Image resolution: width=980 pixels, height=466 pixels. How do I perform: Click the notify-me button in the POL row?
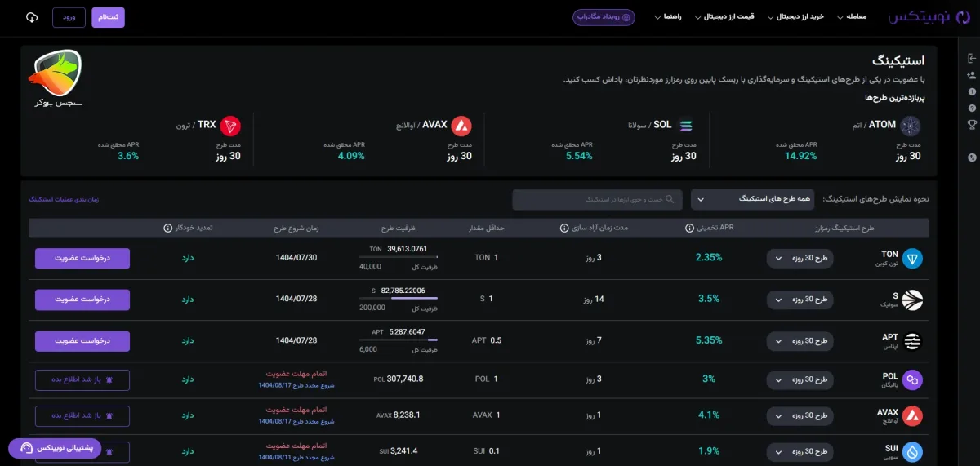[x=82, y=379]
